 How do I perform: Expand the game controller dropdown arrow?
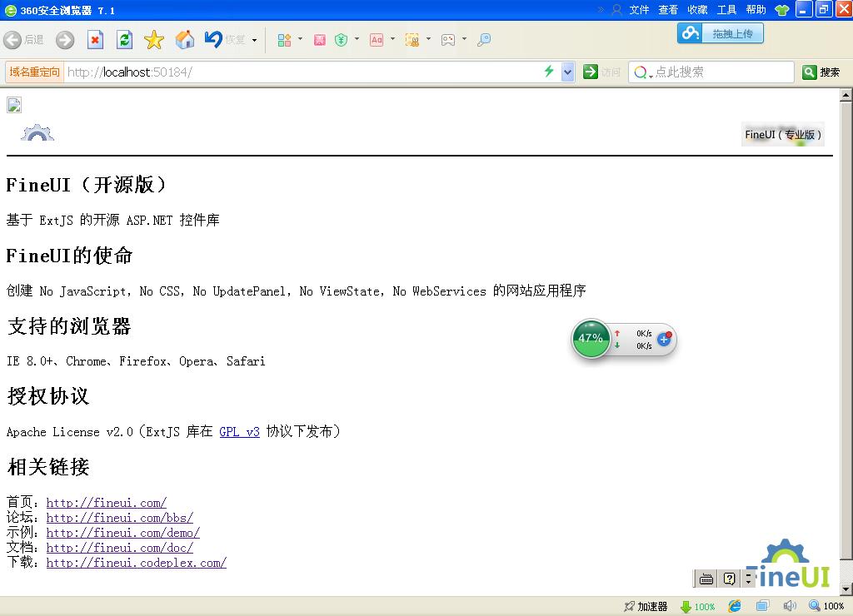pos(464,39)
